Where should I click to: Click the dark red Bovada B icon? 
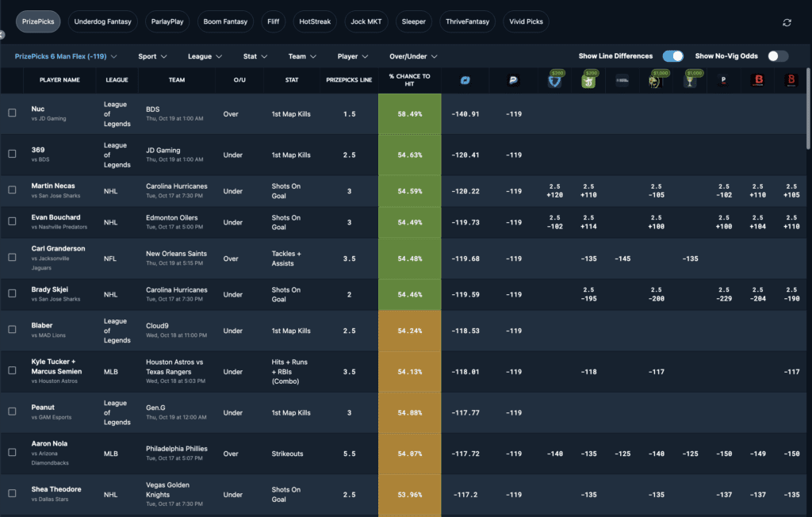tap(791, 80)
